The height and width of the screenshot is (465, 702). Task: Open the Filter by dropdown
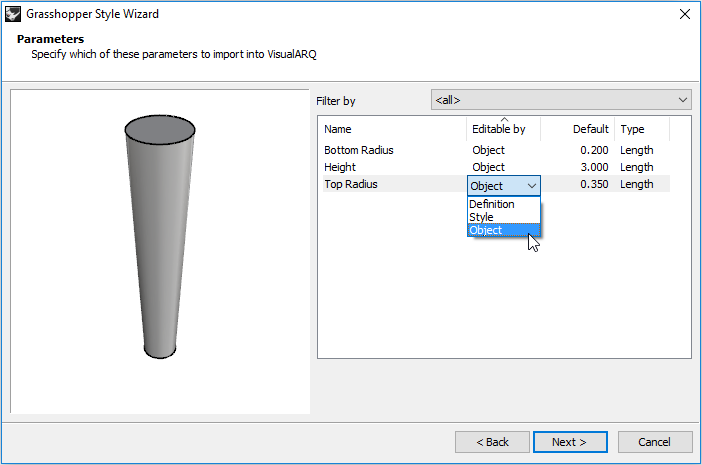pyautogui.click(x=561, y=100)
